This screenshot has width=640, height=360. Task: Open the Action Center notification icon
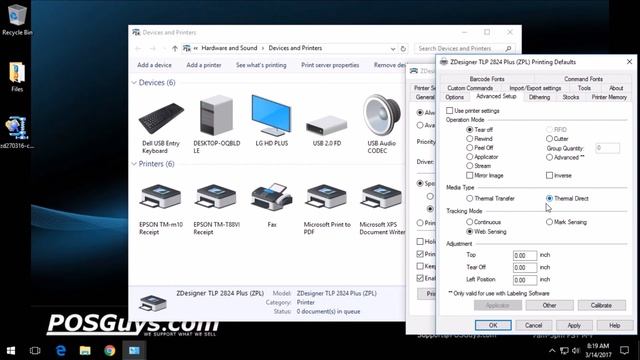pos(624,350)
